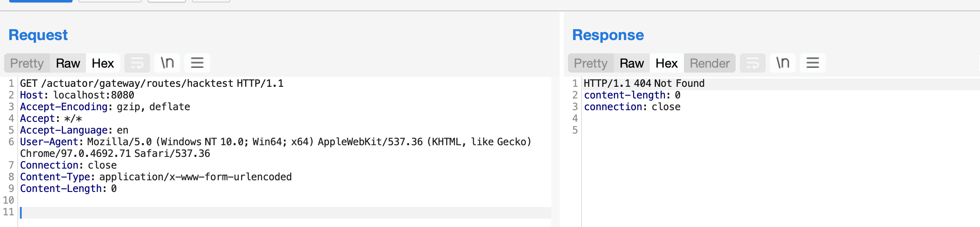Show non-printable characters in Request panel
This screenshot has width=980, height=227.
coord(167,63)
